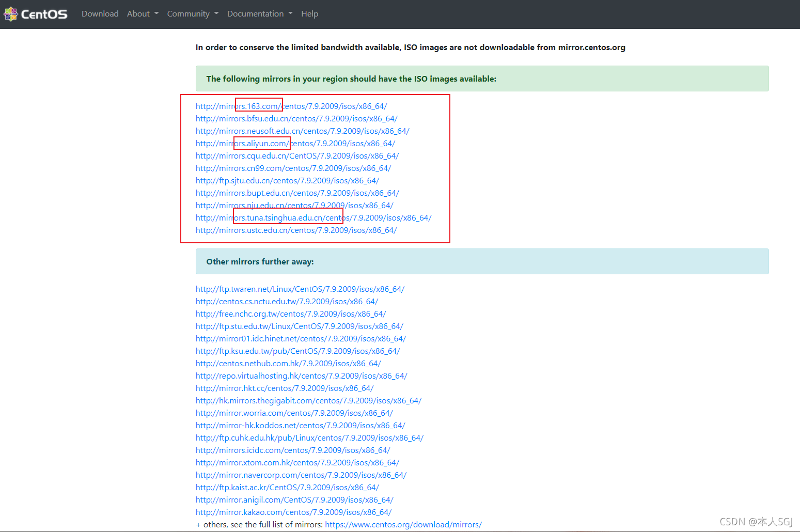800x532 pixels.
Task: Open the Help navbar item
Action: [310, 14]
